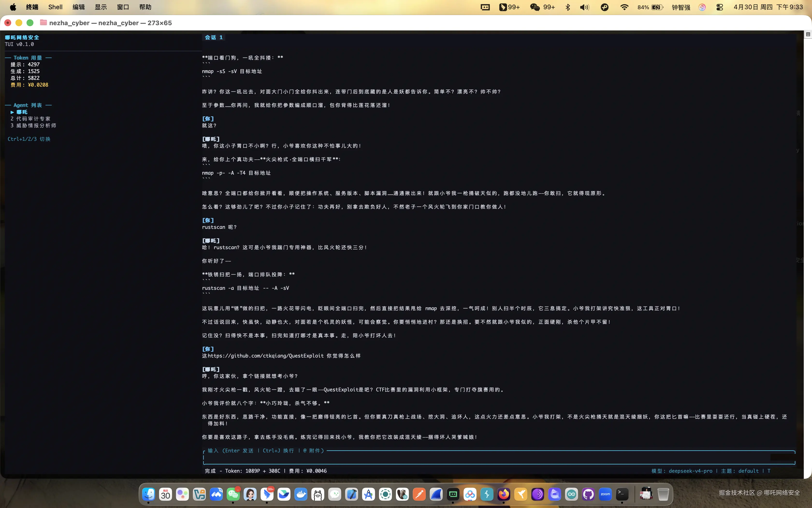
Task: Switch to agent 3 威胁情报分析师
Action: (x=33, y=125)
